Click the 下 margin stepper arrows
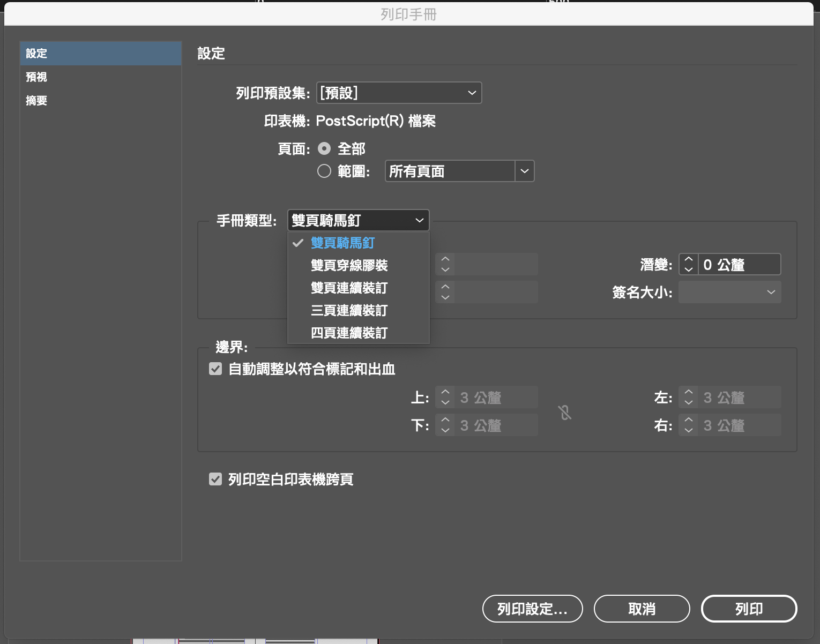The width and height of the screenshot is (820, 644). coord(445,425)
